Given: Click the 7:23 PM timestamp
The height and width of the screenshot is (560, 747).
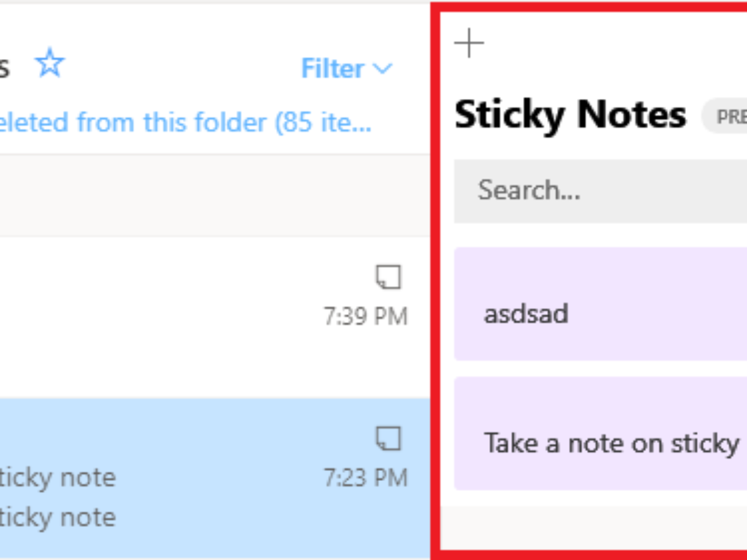Looking at the screenshot, I should pyautogui.click(x=365, y=478).
